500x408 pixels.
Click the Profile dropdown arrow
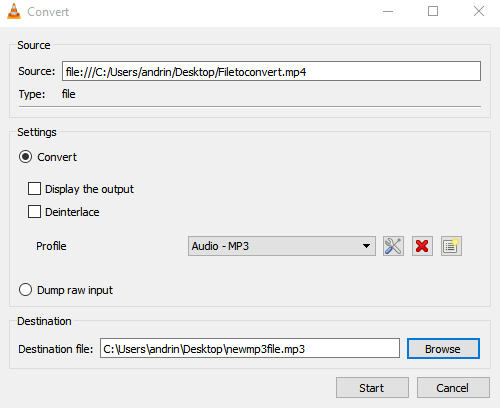click(366, 246)
